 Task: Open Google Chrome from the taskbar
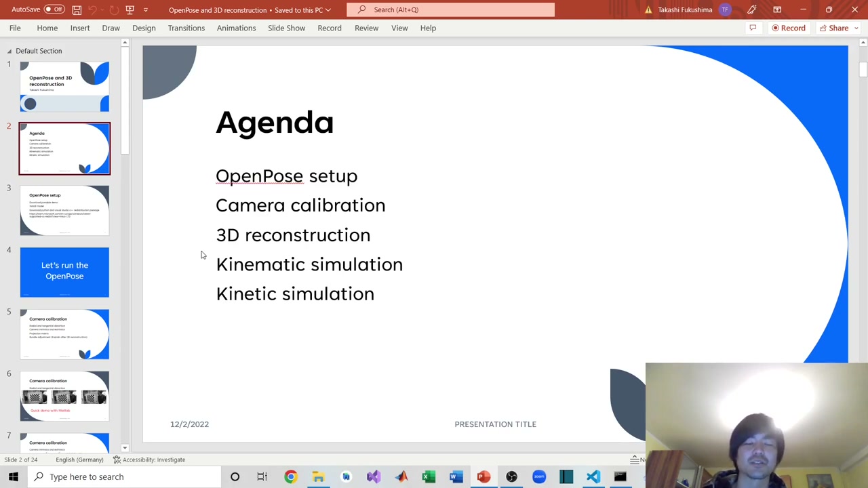(x=290, y=476)
